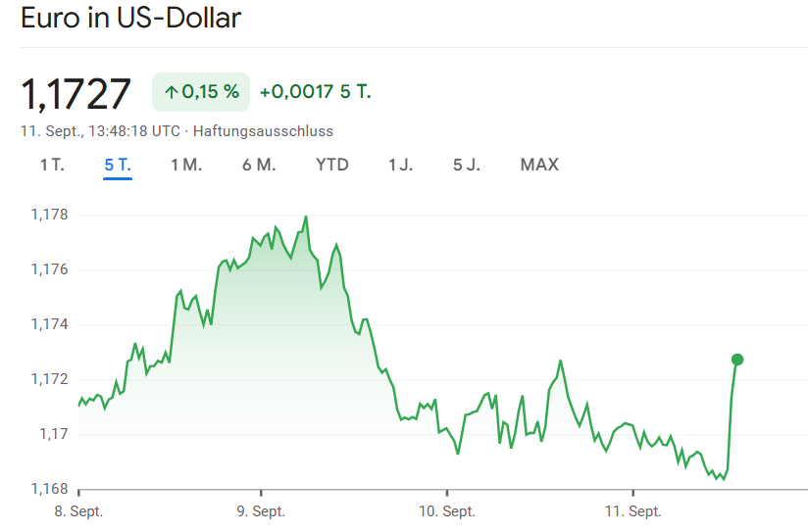
Task: Switch chart to YTD range
Action: coord(332,165)
